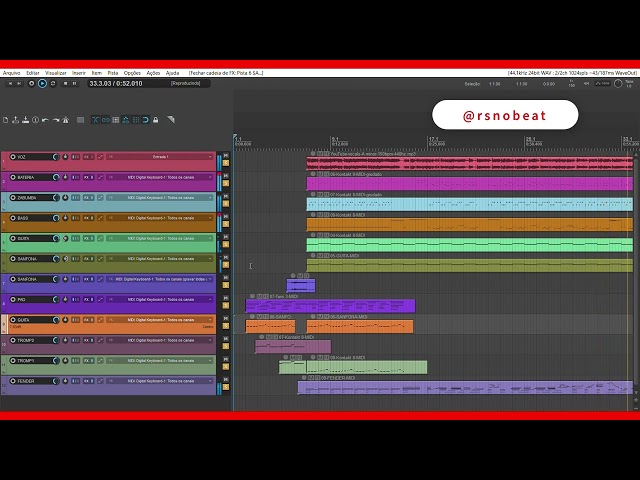Open the Arquivo menu

(x=11, y=73)
